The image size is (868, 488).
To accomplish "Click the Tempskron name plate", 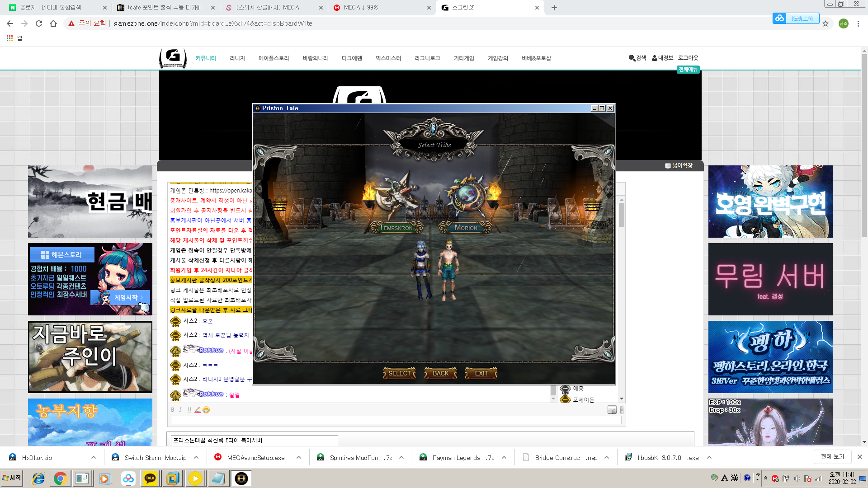I will pos(396,228).
